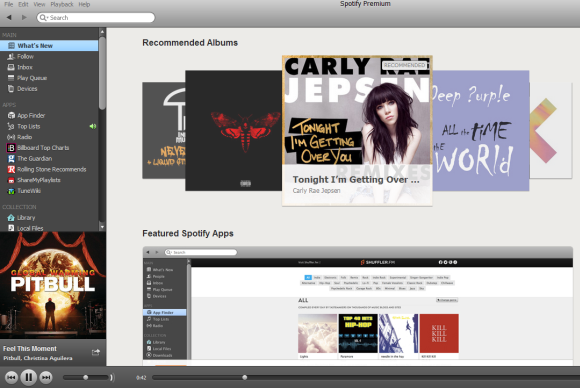Skip to next track

pyautogui.click(x=46, y=377)
